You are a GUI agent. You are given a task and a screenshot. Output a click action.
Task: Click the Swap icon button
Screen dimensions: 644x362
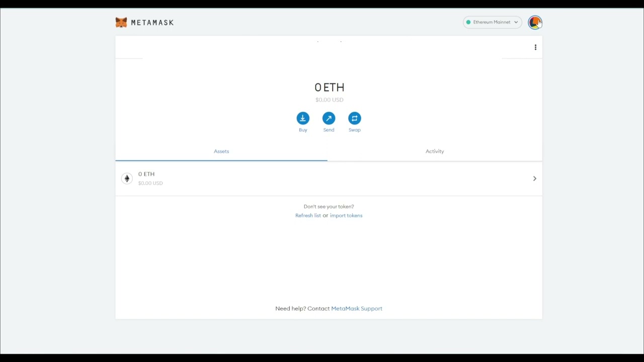(355, 118)
